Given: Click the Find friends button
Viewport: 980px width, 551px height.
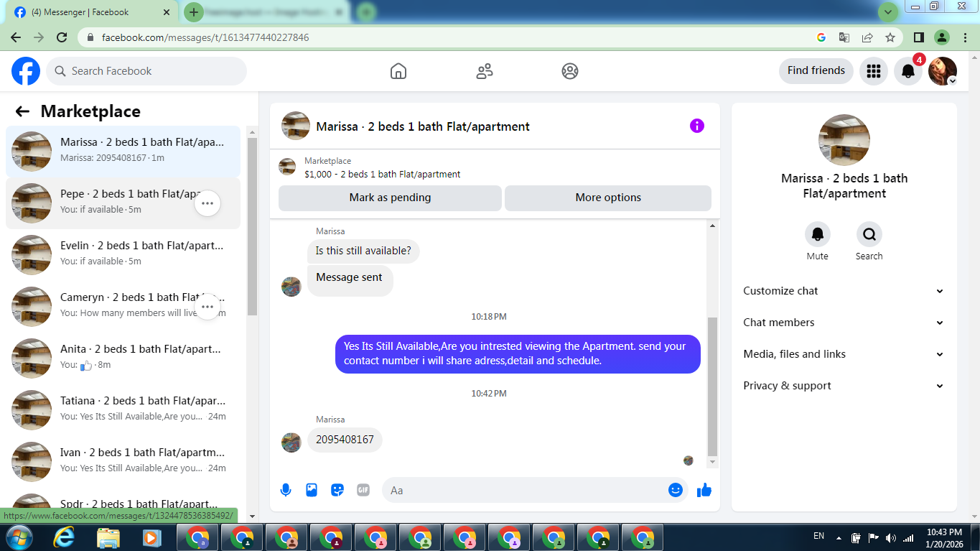Looking at the screenshot, I should 816,70.
